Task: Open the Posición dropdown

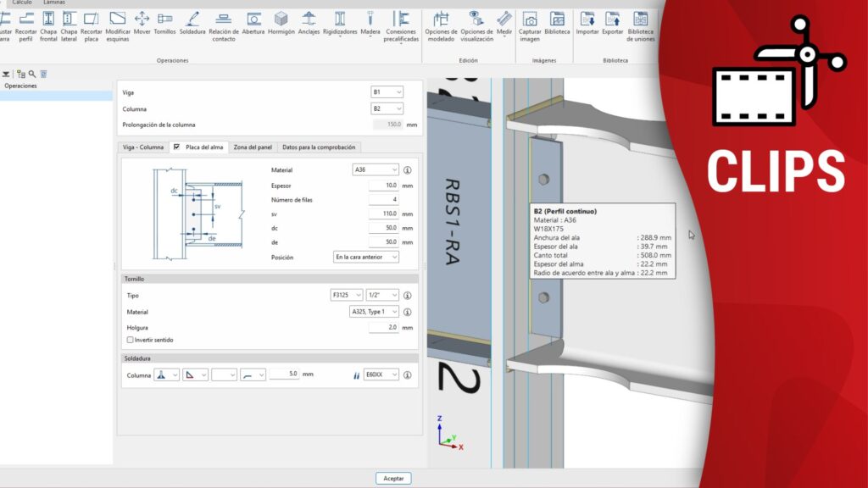Action: pos(366,257)
